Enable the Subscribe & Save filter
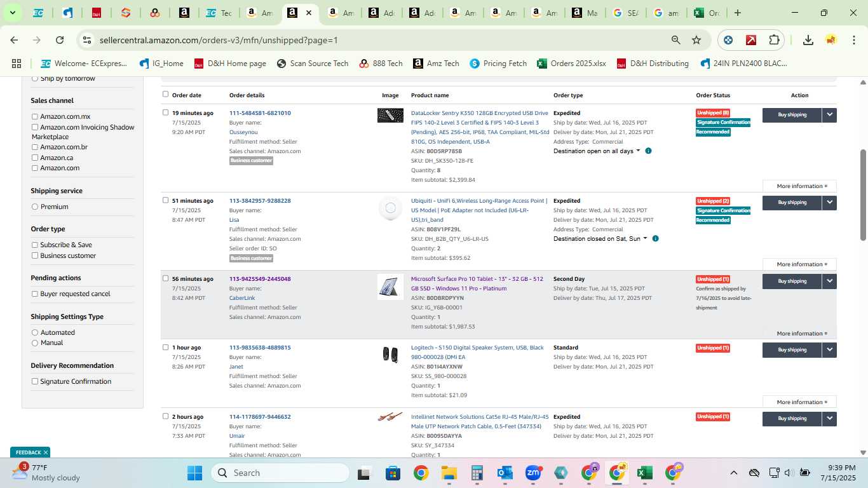868x488 pixels. [35, 245]
